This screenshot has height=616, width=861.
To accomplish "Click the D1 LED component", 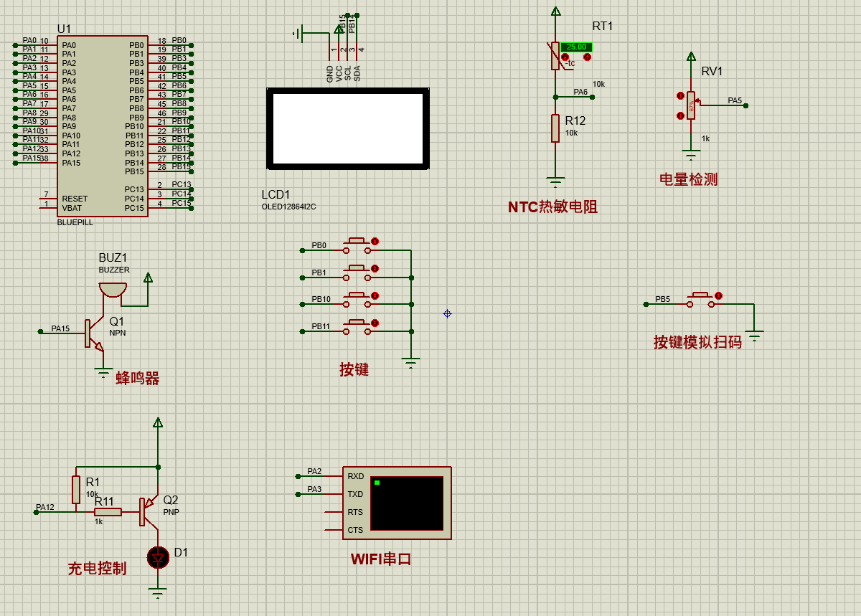I will [x=158, y=556].
